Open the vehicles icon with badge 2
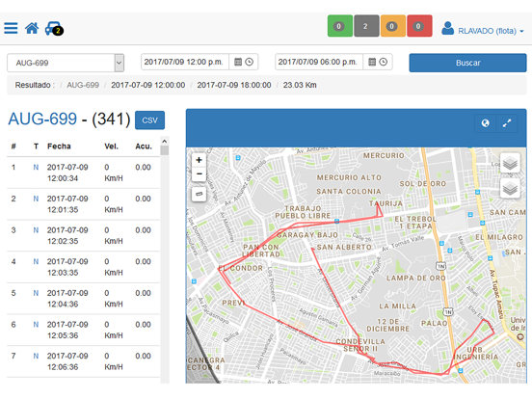 tap(54, 29)
